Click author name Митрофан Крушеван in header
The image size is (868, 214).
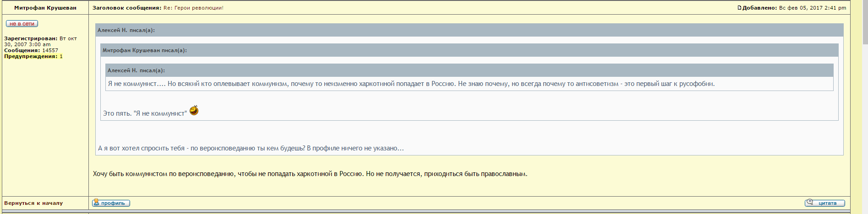pos(45,8)
